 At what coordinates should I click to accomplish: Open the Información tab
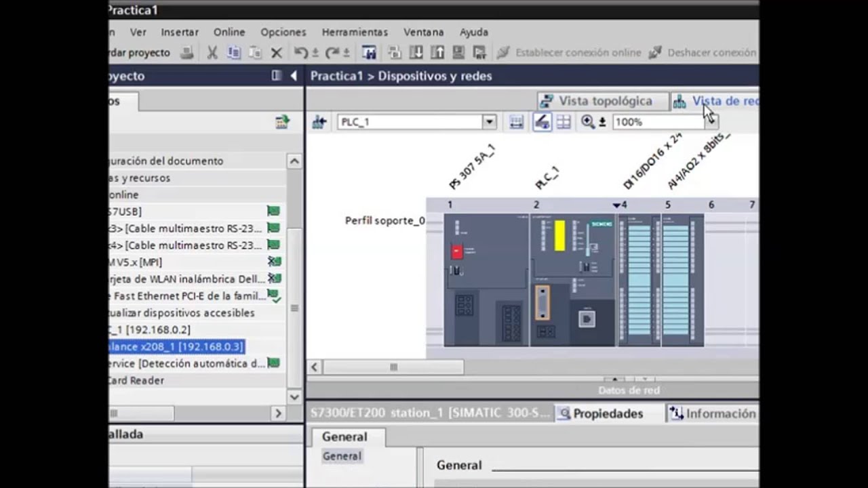pyautogui.click(x=712, y=413)
